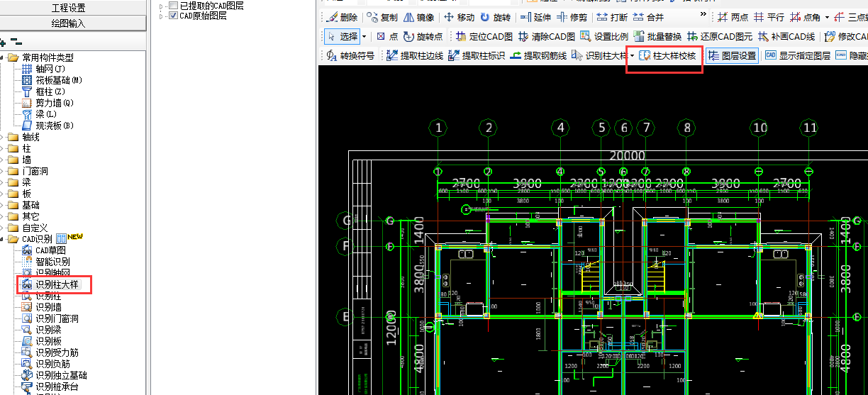Click axis bubble 10 in drawing

759,128
